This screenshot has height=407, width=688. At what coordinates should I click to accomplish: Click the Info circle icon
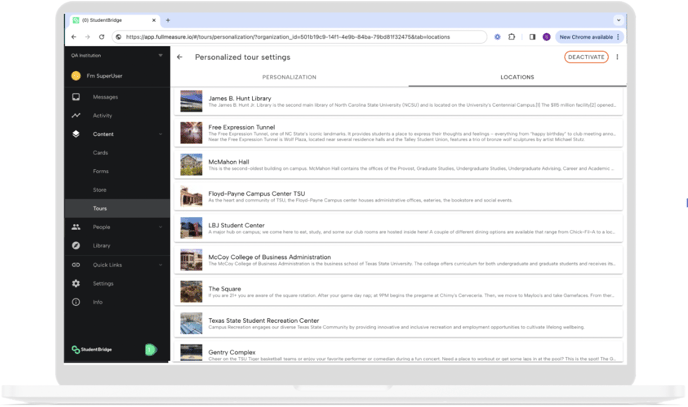[76, 302]
